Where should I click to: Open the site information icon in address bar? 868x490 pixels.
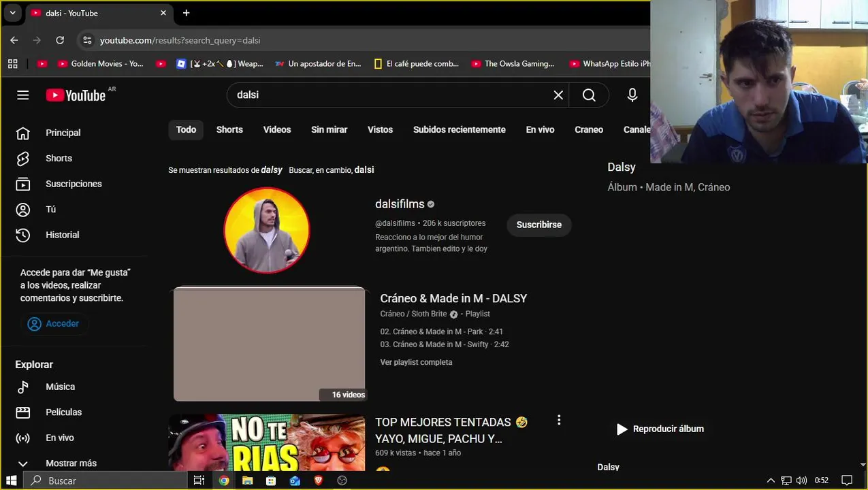click(86, 40)
